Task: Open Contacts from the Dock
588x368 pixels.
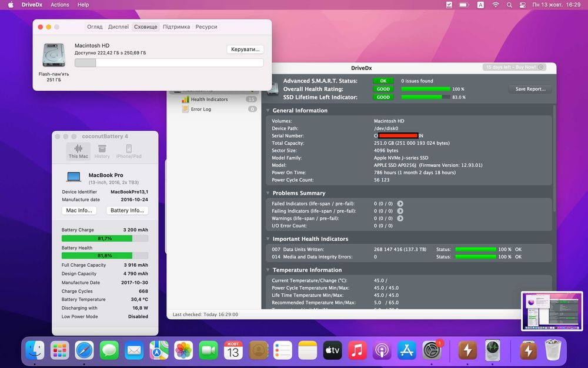Action: (258, 351)
